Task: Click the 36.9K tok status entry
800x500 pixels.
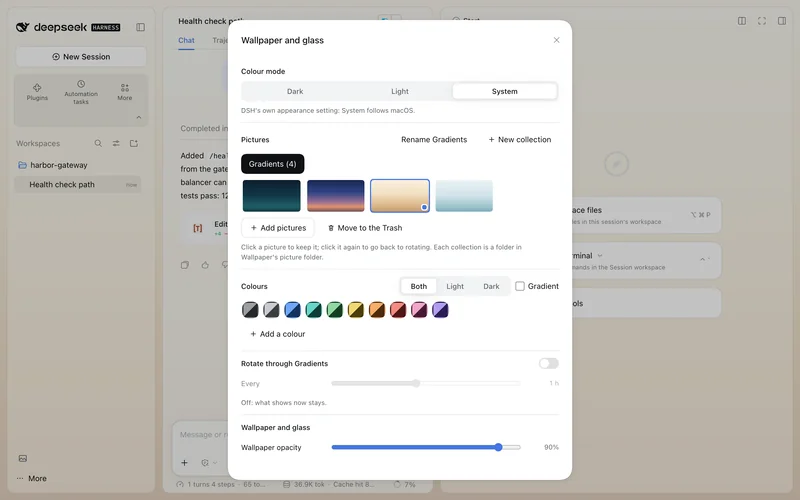Action: (304, 485)
